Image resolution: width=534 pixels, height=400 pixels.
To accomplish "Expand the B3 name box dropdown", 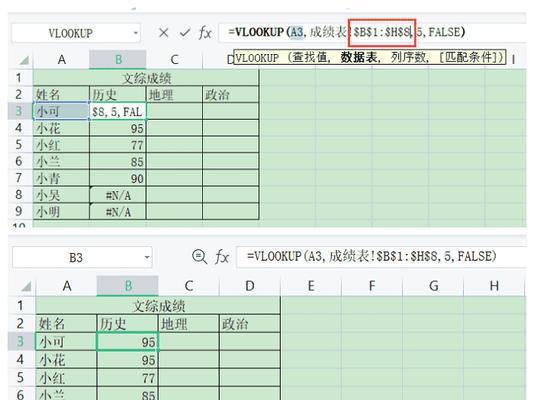I will click(x=147, y=257).
